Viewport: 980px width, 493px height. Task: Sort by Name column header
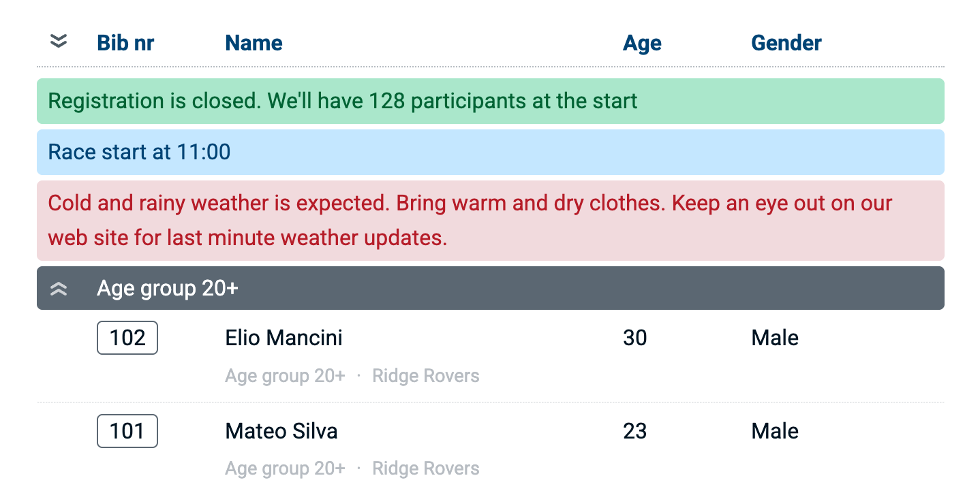(254, 43)
